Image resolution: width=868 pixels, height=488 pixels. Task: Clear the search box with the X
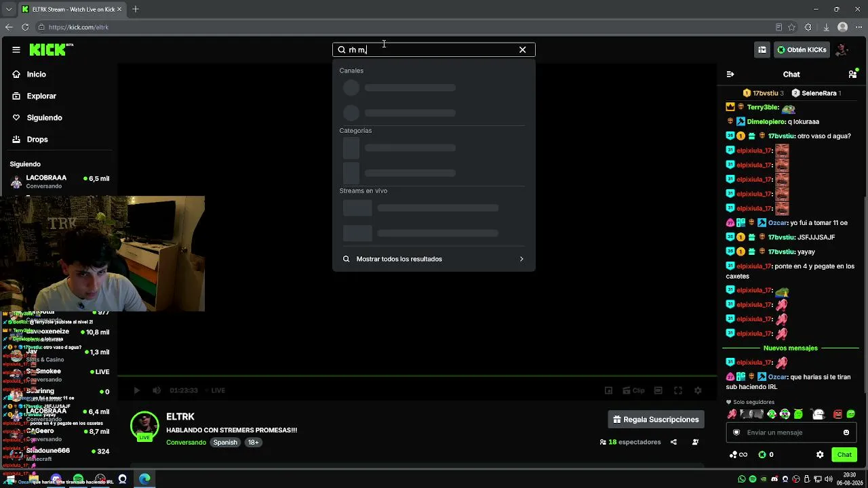pos(522,49)
